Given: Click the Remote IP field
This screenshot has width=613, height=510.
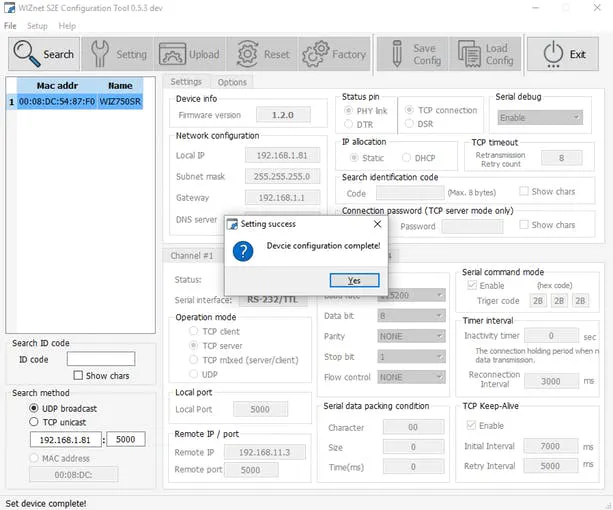Looking at the screenshot, I should click(265, 452).
